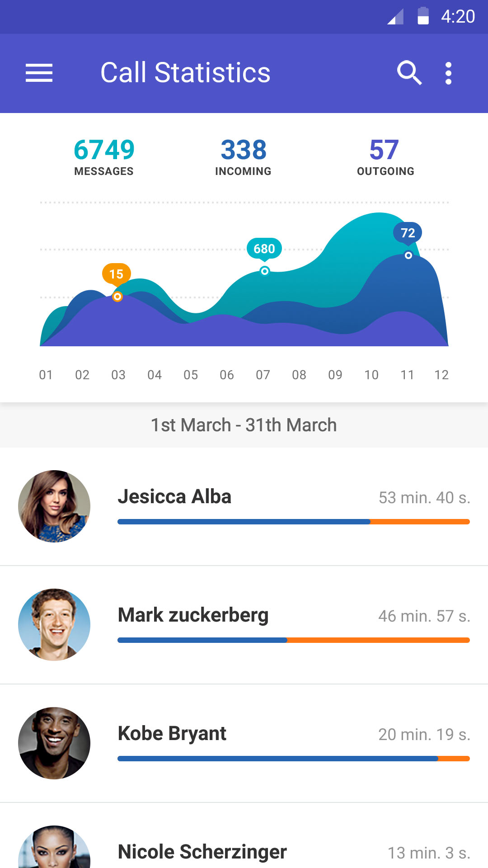
Task: Open Mark zuckerberg's profile photo
Action: pyautogui.click(x=54, y=625)
